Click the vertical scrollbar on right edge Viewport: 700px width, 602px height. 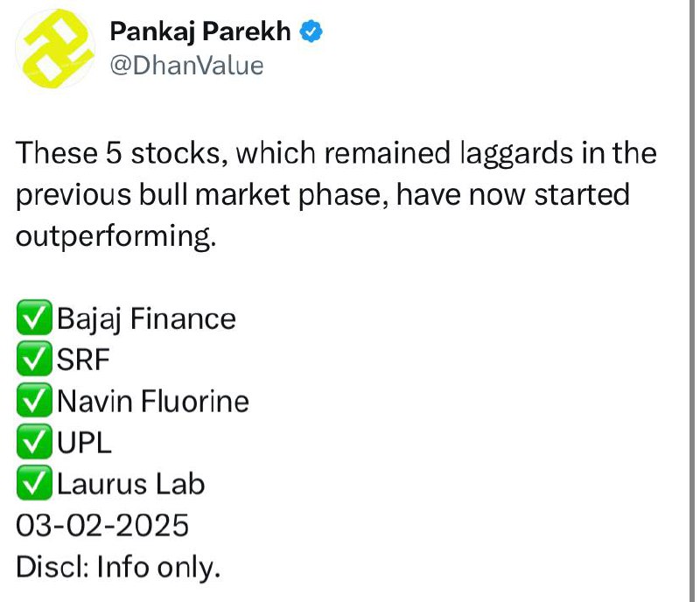pos(692,301)
